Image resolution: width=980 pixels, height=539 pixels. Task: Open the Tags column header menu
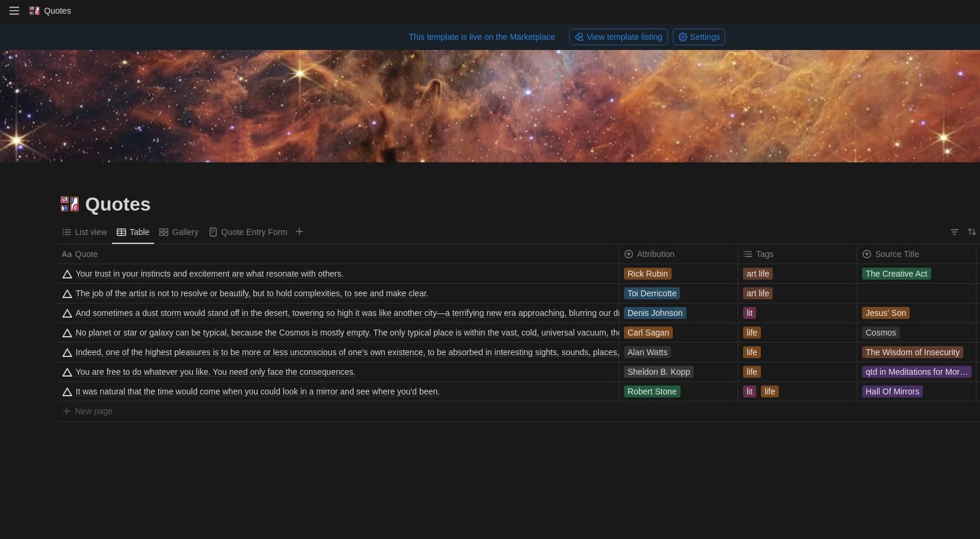[x=797, y=254]
